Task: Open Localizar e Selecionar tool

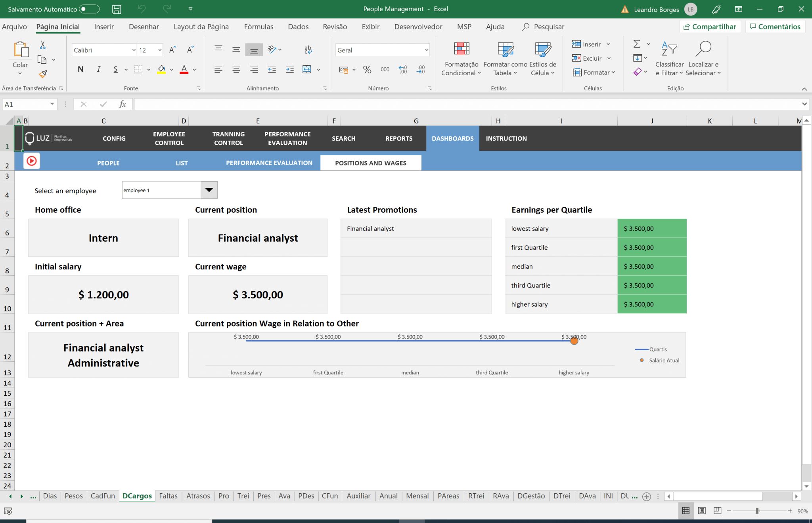Action: click(703, 57)
